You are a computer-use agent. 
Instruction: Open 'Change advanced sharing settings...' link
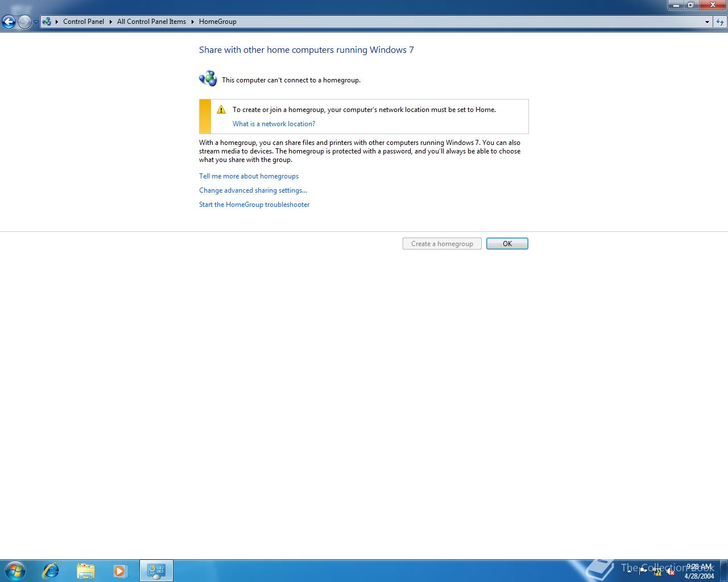coord(253,190)
